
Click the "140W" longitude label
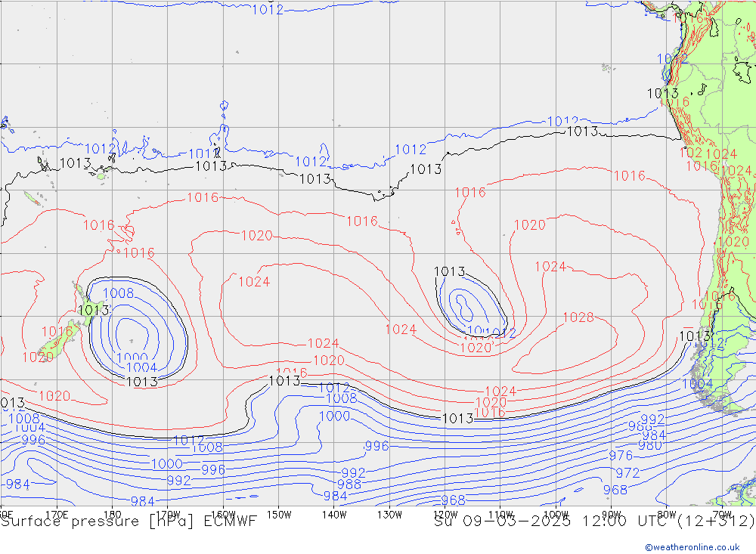click(334, 515)
